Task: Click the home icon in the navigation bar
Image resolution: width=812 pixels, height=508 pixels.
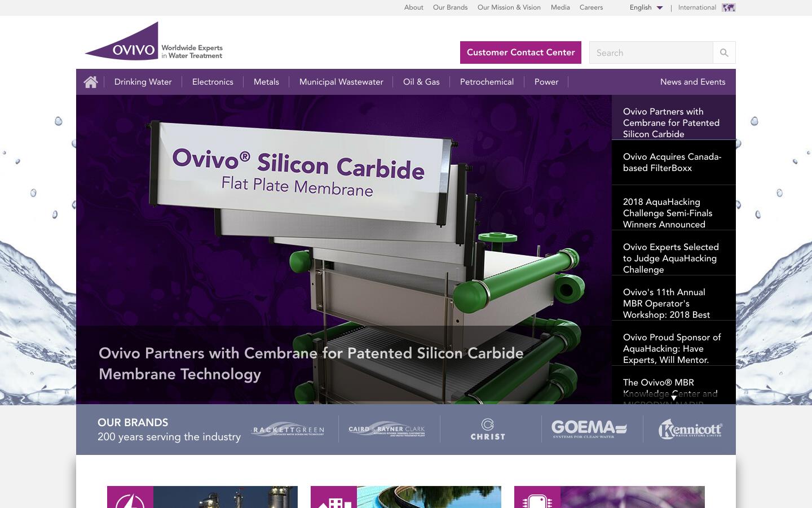Action: pyautogui.click(x=90, y=82)
